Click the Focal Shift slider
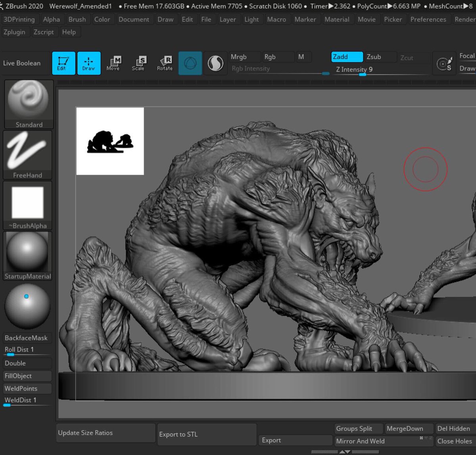 467,56
